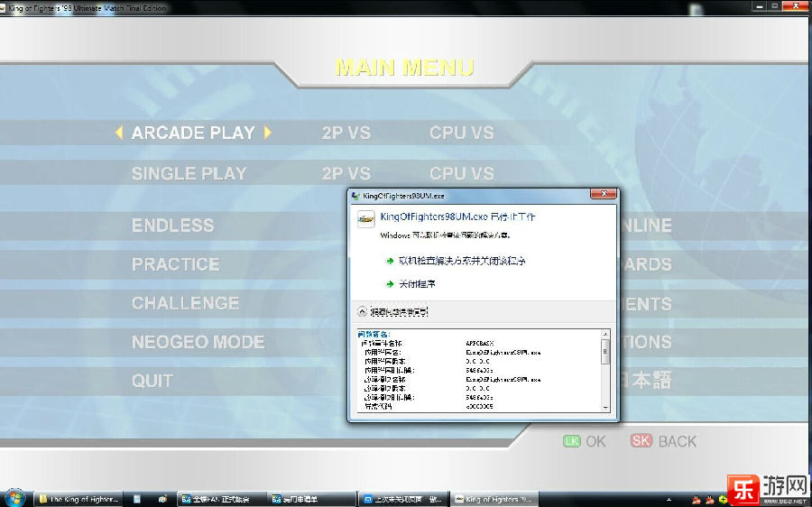Click the red SK BACK prompt
812x507 pixels.
pos(663,441)
